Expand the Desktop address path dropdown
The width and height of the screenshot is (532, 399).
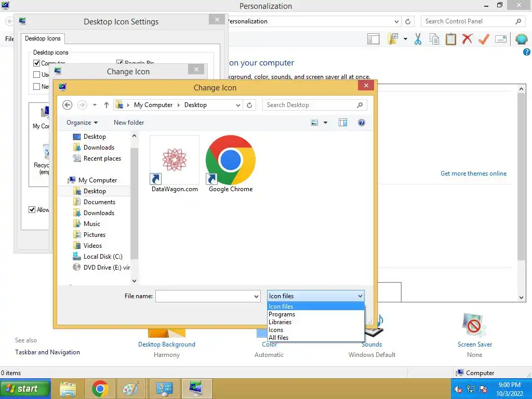click(x=238, y=105)
